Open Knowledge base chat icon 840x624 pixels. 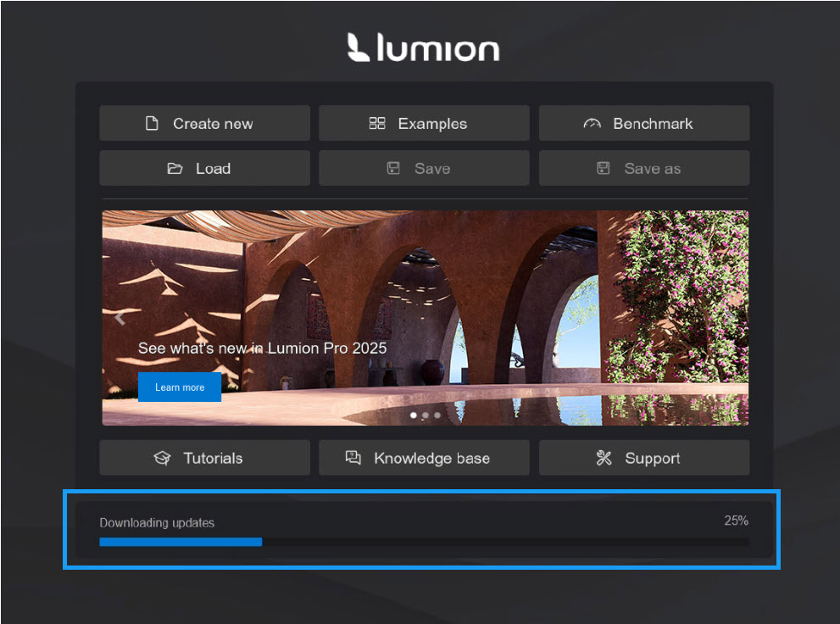pos(353,458)
